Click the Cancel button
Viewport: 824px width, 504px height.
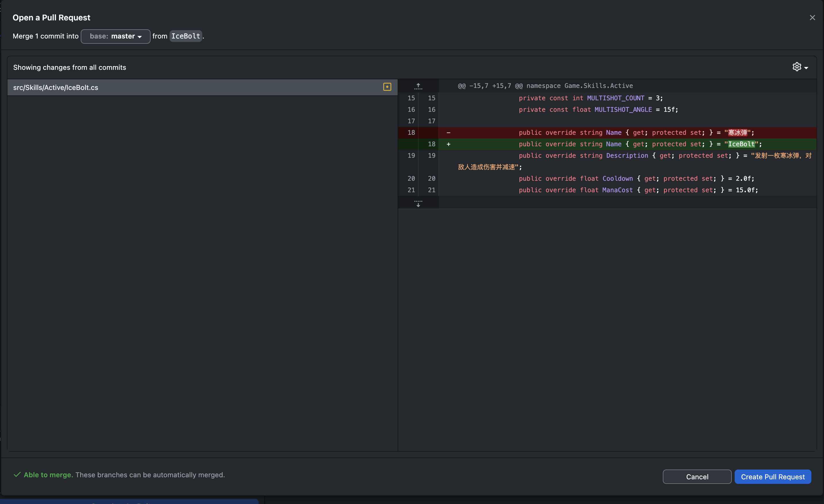click(x=697, y=477)
